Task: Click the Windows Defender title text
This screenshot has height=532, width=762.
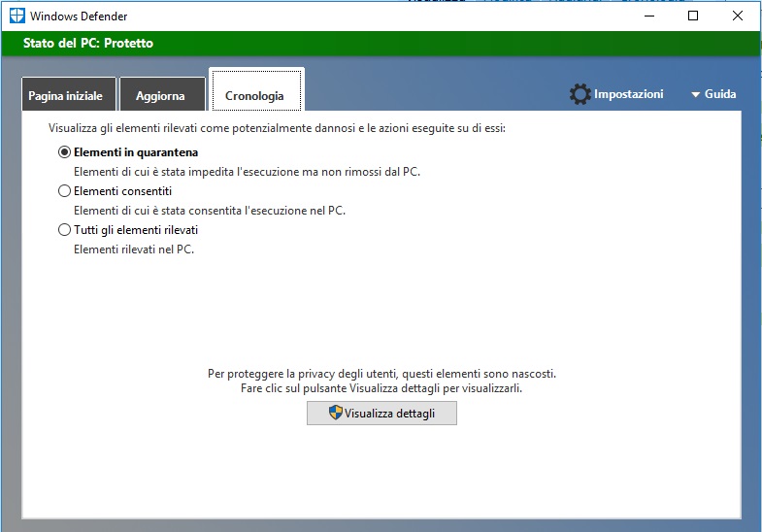Action: (x=79, y=17)
